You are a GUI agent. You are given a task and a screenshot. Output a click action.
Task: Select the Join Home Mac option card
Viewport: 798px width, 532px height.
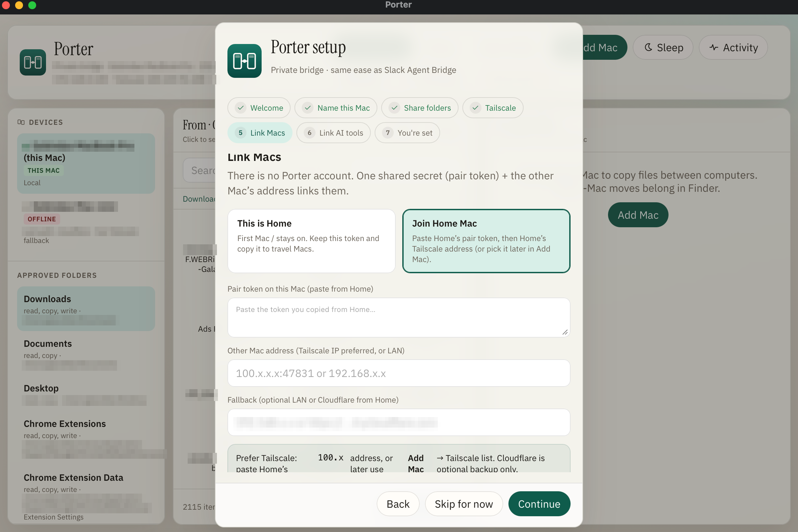point(486,241)
